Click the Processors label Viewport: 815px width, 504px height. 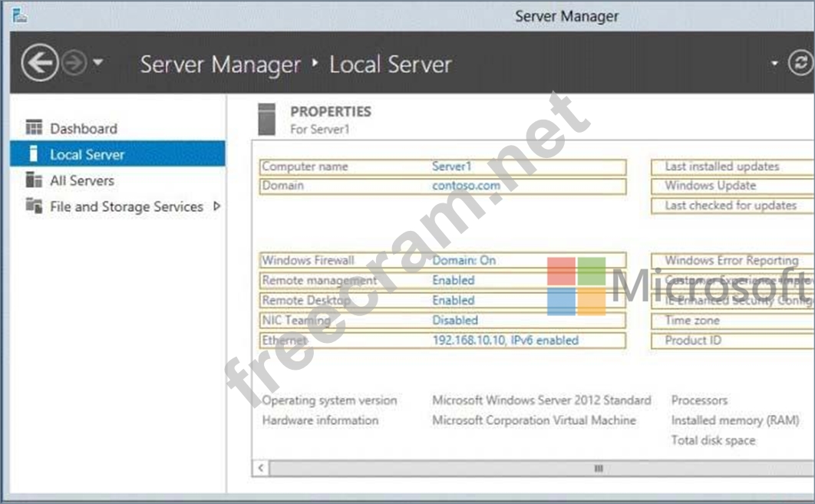click(699, 400)
